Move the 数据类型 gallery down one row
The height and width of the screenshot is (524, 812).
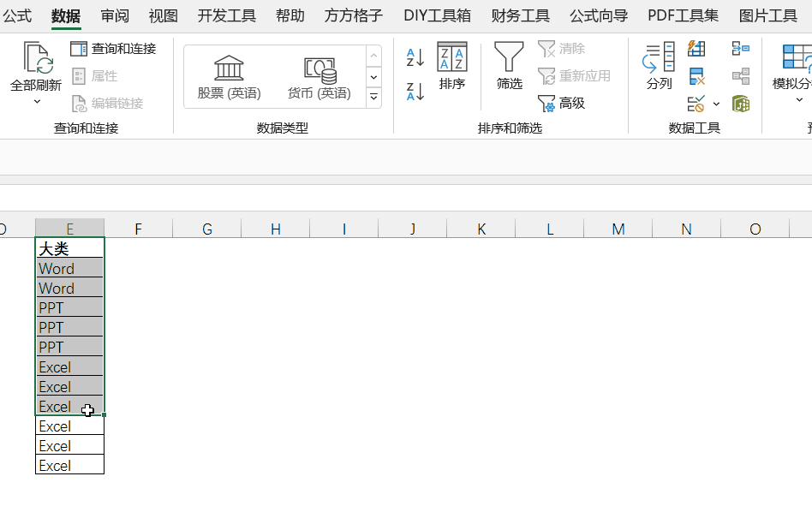point(374,77)
